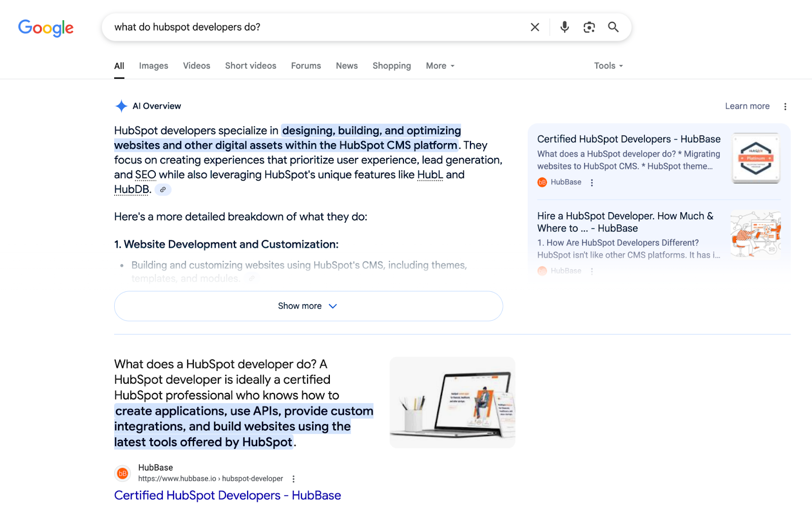Open three-dot menu beside hubbase.io URL
This screenshot has width=812, height=505.
tap(293, 479)
